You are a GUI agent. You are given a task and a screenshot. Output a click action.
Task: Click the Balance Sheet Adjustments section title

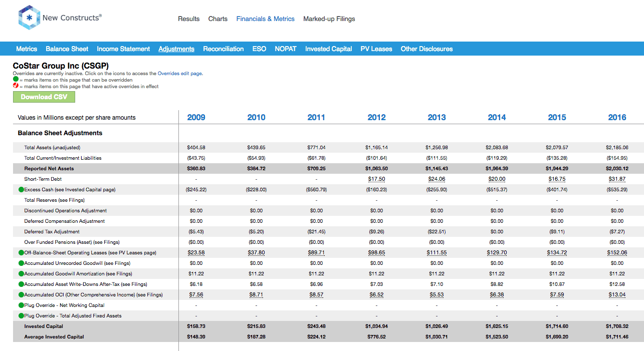[60, 133]
